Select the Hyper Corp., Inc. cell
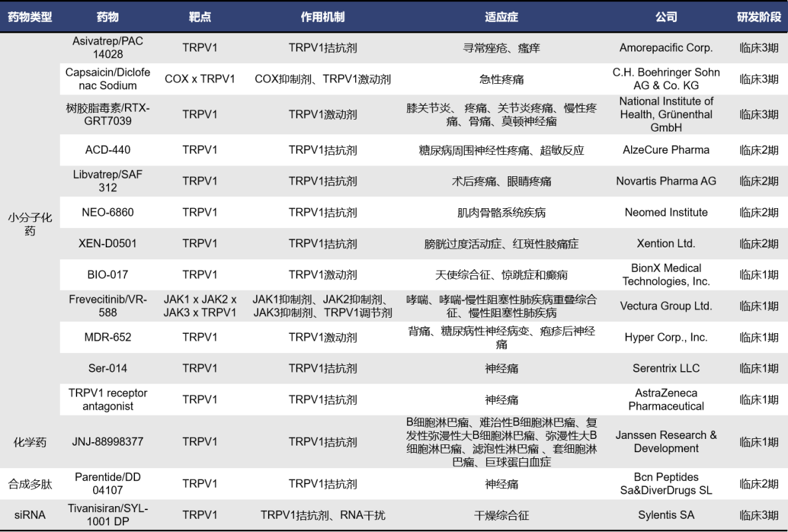The width and height of the screenshot is (788, 532). (666, 337)
